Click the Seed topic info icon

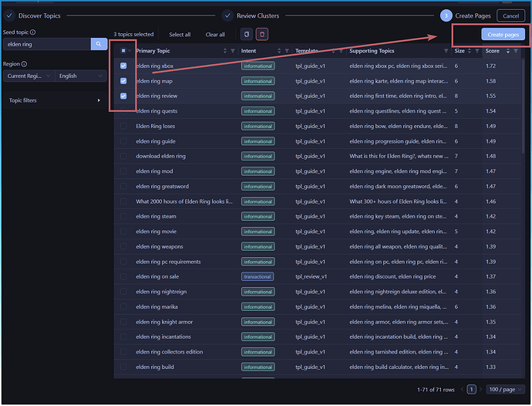pyautogui.click(x=34, y=32)
